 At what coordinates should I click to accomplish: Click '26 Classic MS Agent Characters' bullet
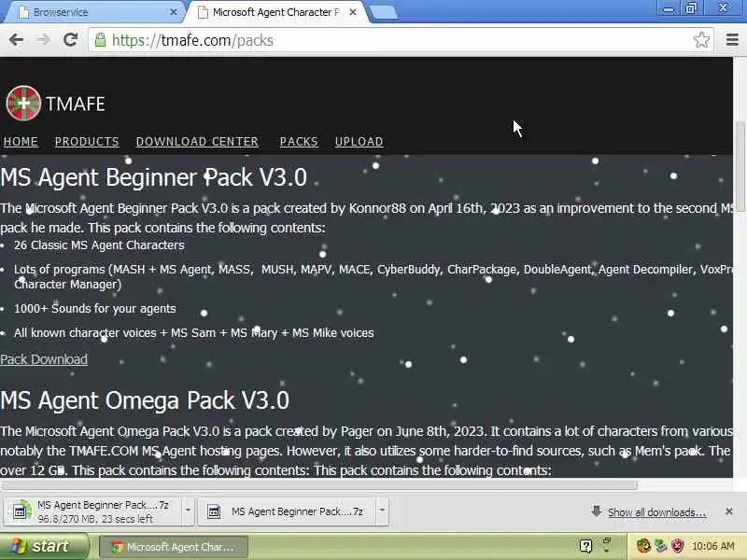tap(99, 245)
